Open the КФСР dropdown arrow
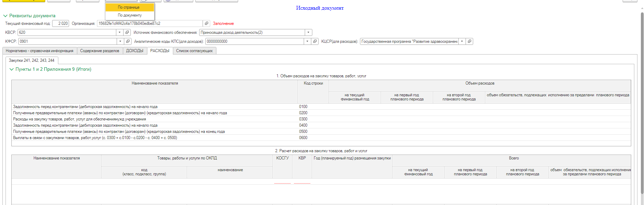 coord(120,41)
